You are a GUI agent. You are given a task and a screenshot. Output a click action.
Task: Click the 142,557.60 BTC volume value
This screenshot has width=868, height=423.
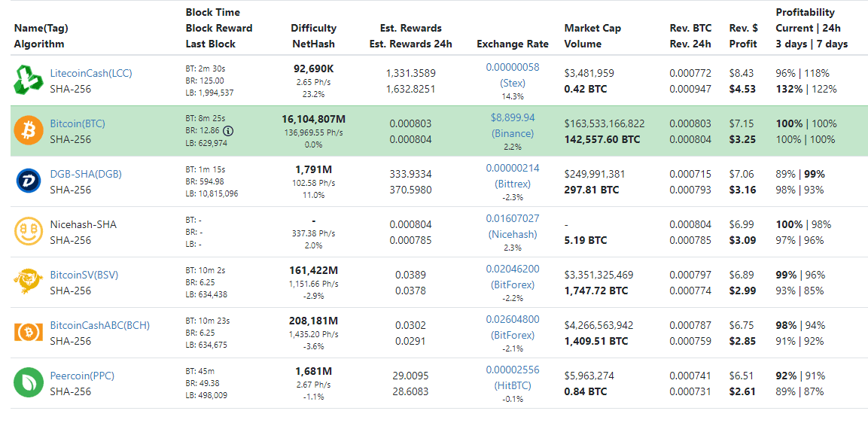tap(602, 139)
